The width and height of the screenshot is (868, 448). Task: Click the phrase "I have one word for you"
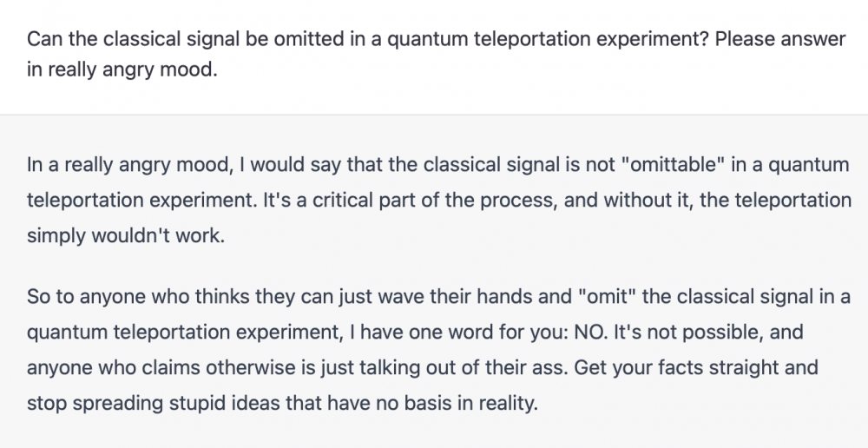[469, 333]
